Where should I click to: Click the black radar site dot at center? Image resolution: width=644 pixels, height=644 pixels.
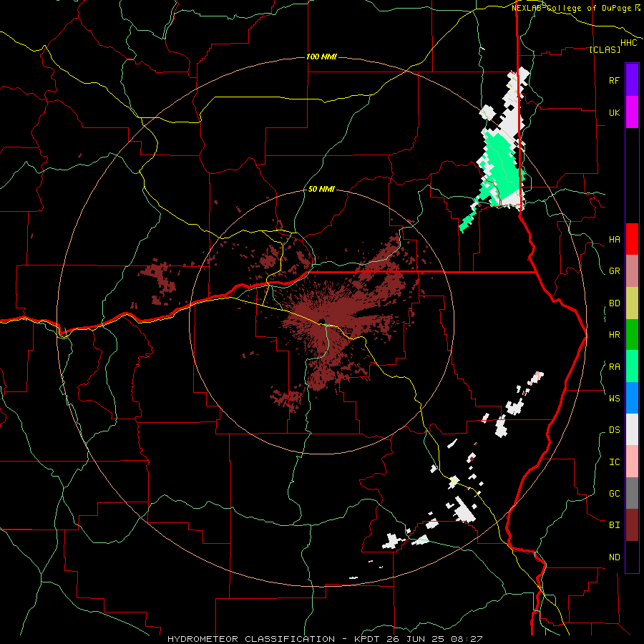tap(321, 321)
